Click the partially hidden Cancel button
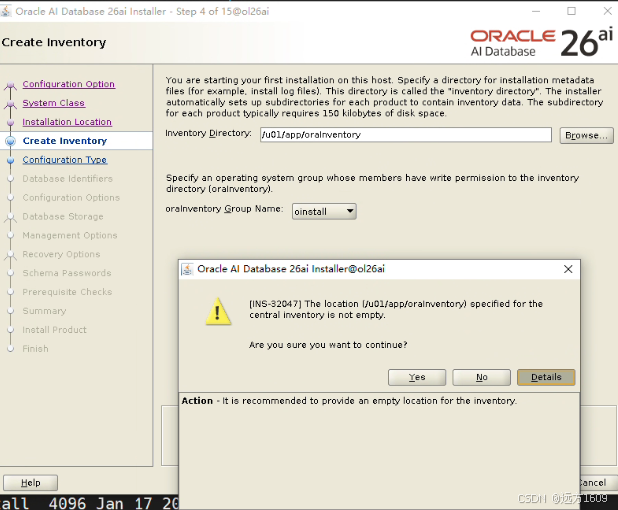 [597, 483]
